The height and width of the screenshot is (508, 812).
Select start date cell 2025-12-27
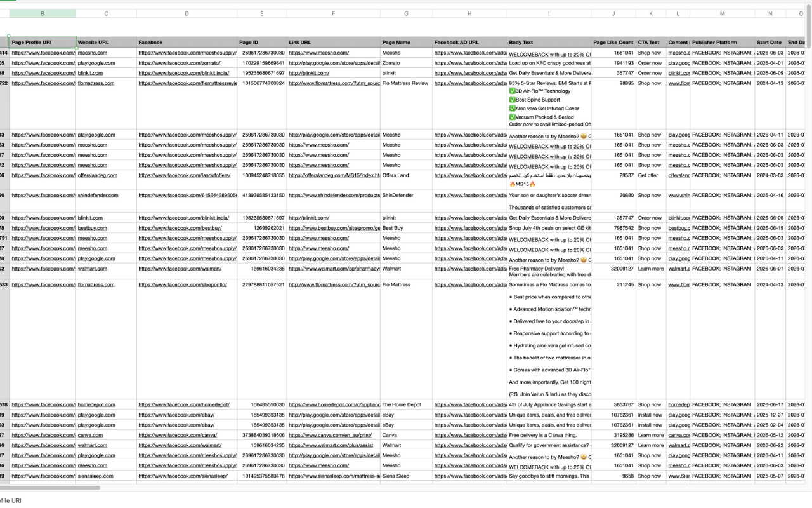770,415
